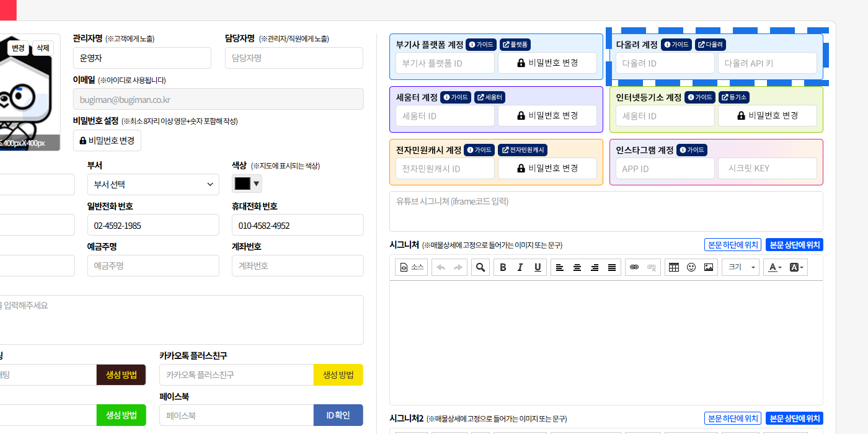This screenshot has height=434, width=868.
Task: Open the emoticon smiley picker
Action: tap(691, 267)
